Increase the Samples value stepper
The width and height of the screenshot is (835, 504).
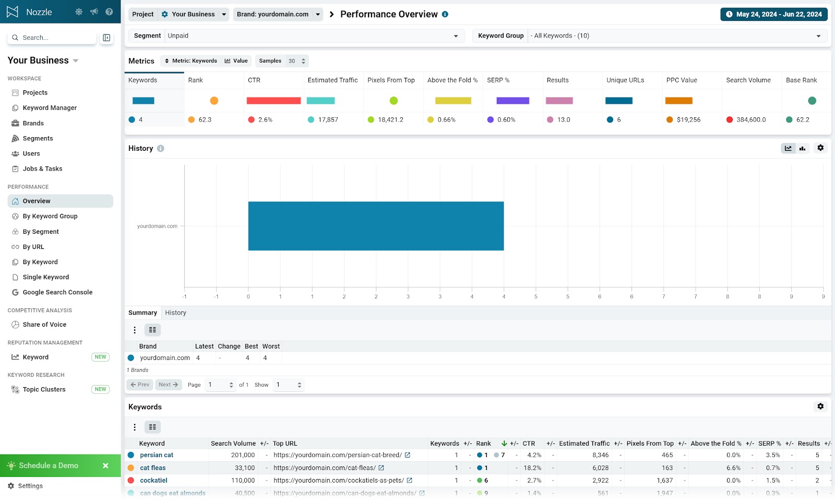click(x=303, y=58)
